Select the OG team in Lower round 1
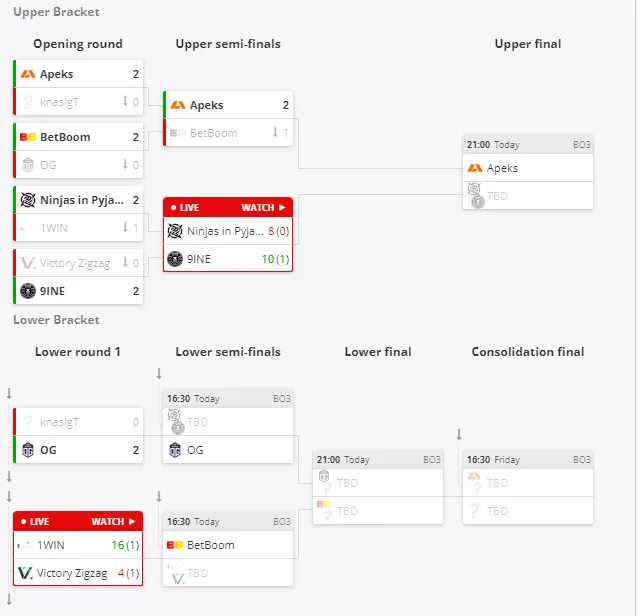The height and width of the screenshot is (616, 637). tap(78, 450)
